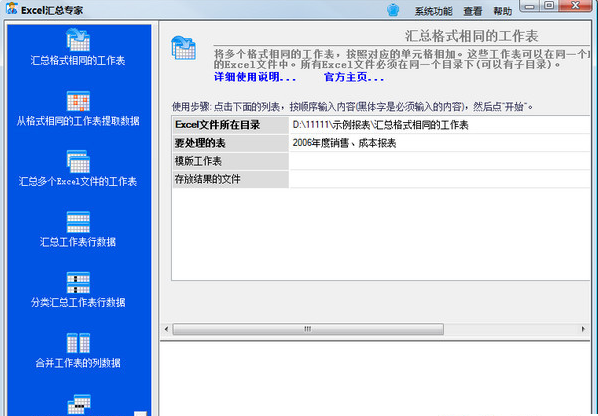Screen dimensions: 598x416
Task: Click the empty 模版工作表 value field
Action: 440,161
